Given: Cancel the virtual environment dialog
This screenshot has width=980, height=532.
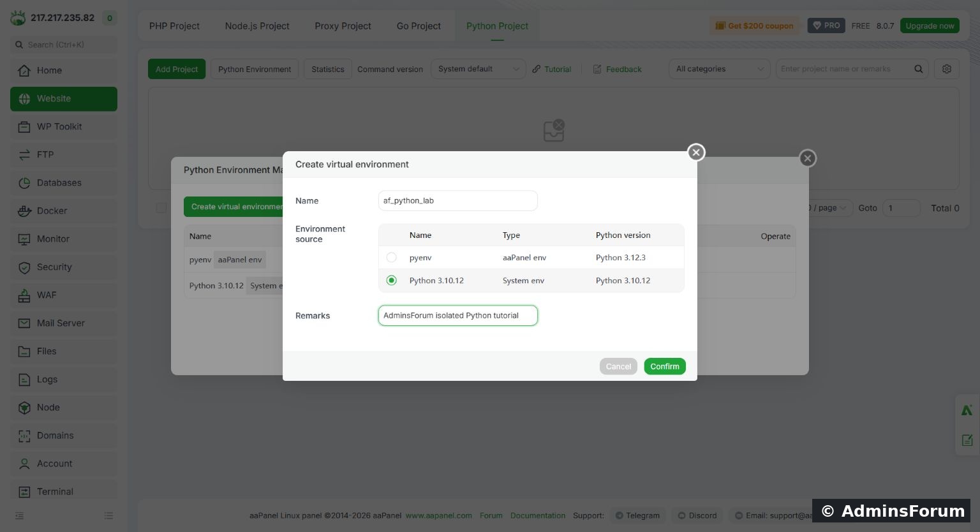Looking at the screenshot, I should [618, 366].
